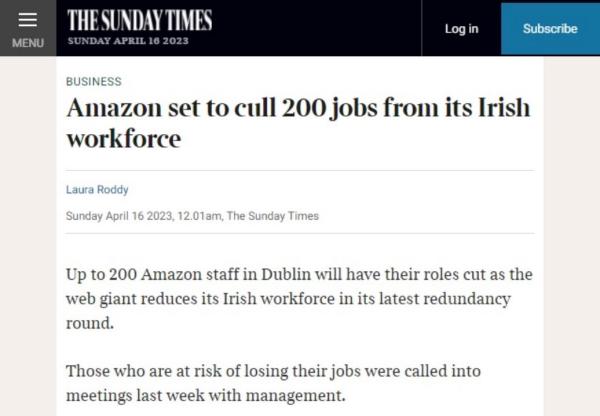
Task: Click the word 'workforce' in the headline
Action: 124,139
